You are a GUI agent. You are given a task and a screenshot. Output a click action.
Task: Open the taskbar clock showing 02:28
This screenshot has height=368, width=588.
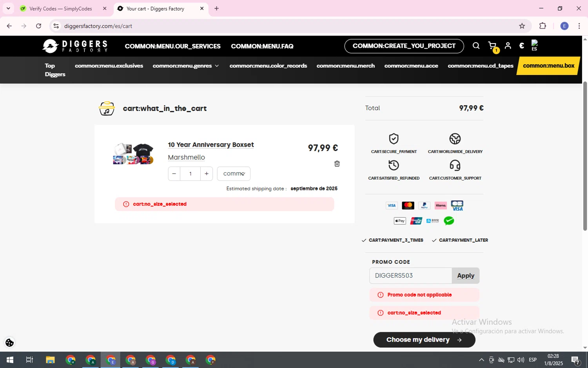pos(553,360)
